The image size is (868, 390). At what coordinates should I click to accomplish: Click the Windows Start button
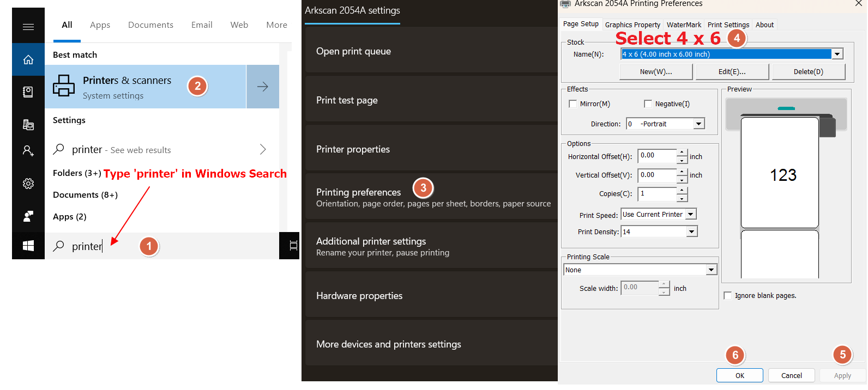28,246
